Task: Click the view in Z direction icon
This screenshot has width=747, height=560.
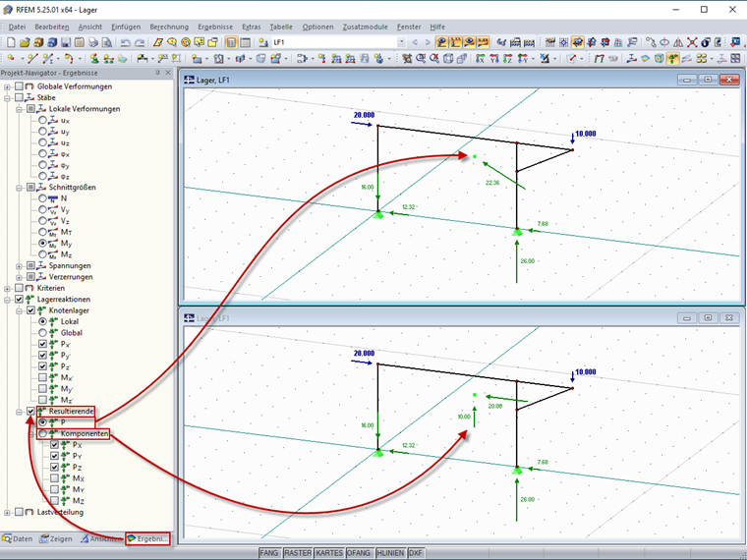Action: [508, 59]
